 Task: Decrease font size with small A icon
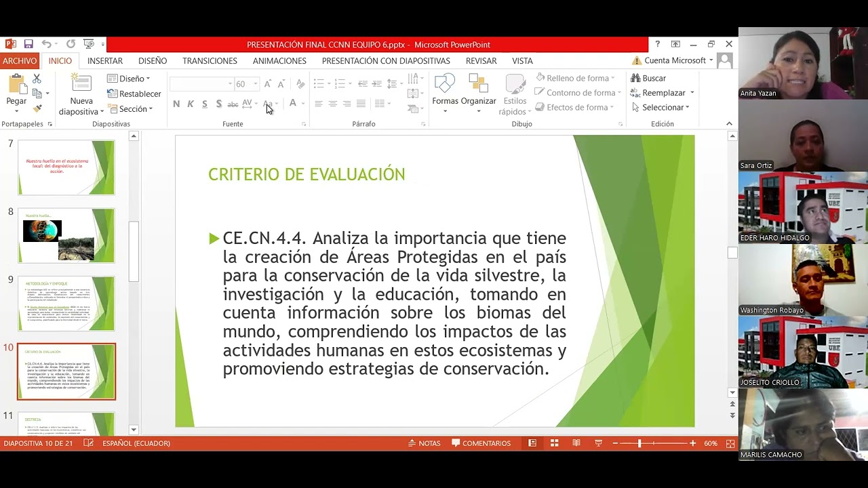(281, 84)
